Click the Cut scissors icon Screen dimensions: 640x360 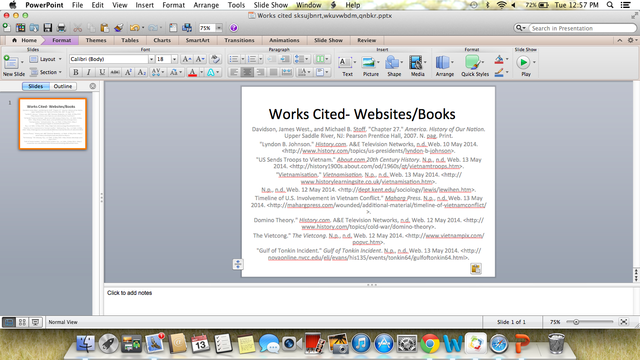point(78,28)
